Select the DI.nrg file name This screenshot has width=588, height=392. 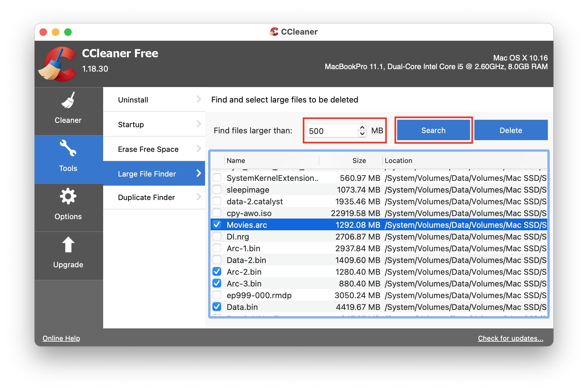(x=238, y=237)
